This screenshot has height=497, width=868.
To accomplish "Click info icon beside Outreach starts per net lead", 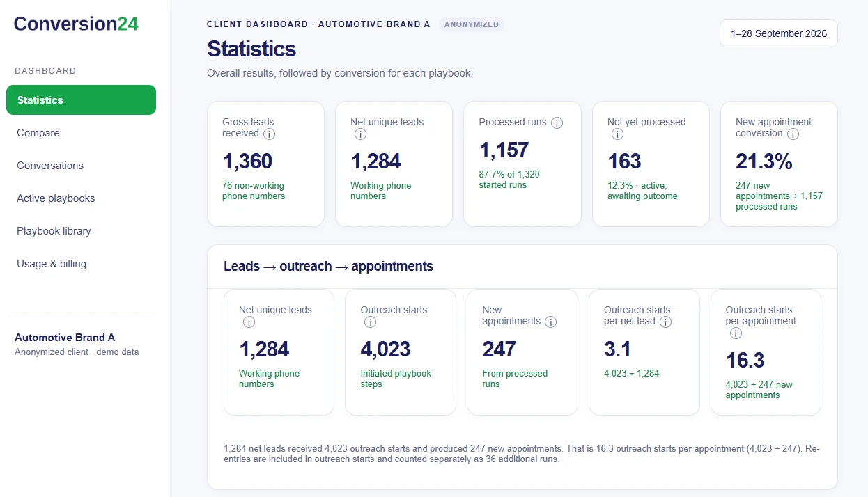I will pos(665,322).
